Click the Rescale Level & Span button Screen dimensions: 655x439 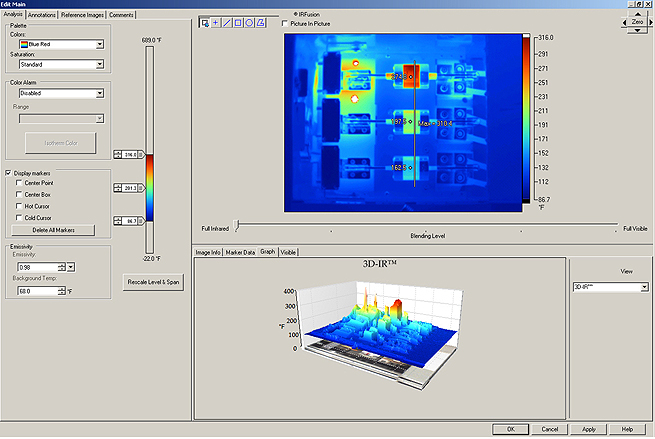[x=153, y=282]
